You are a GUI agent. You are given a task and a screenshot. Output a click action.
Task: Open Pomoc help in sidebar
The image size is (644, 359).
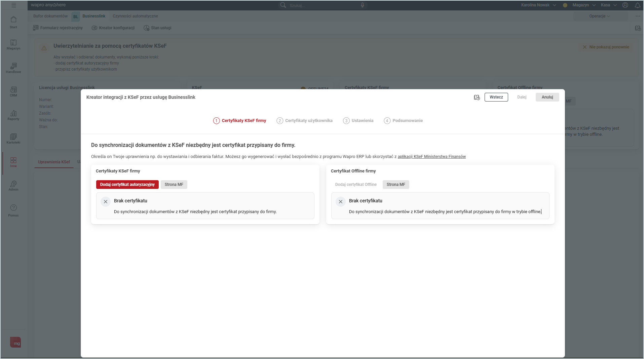pyautogui.click(x=13, y=211)
